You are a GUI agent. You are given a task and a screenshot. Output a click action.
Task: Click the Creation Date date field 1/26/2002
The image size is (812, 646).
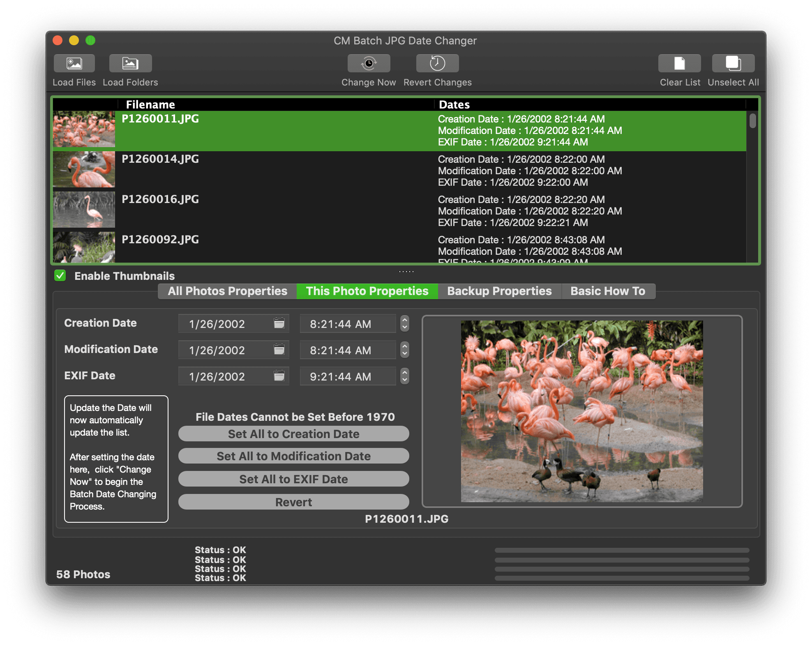pyautogui.click(x=233, y=324)
